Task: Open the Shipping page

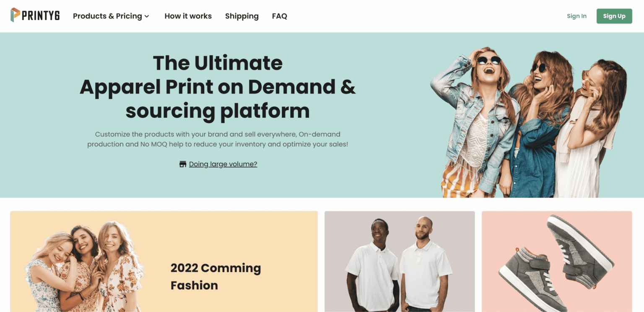Action: (242, 16)
